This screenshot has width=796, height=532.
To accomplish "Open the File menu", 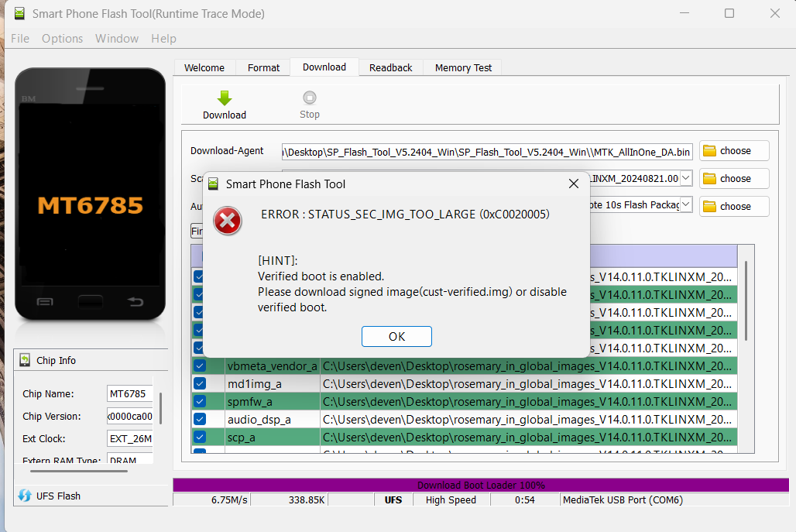I will (20, 39).
